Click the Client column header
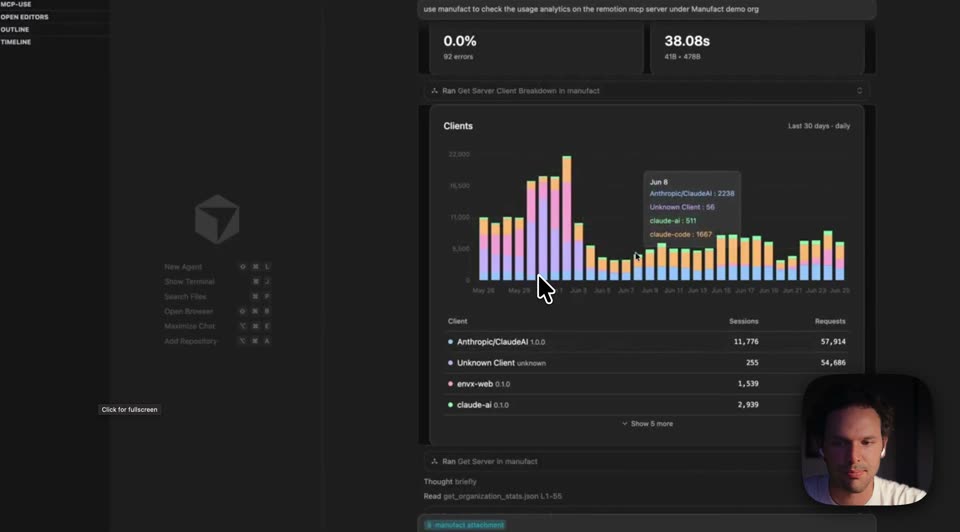 (x=457, y=321)
